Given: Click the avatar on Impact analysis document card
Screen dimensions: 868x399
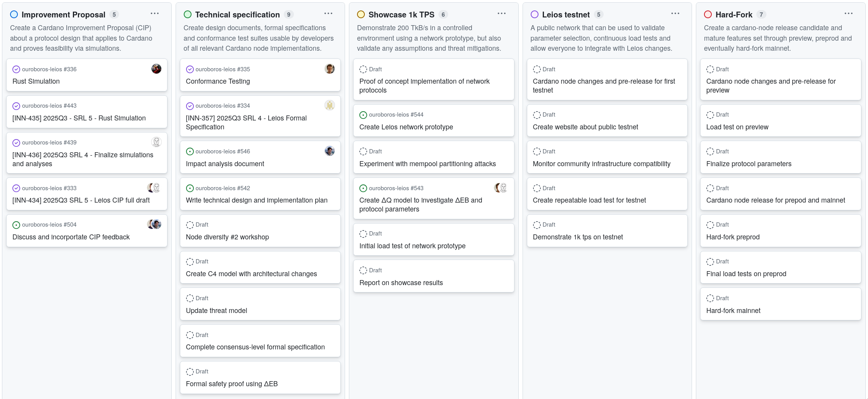Looking at the screenshot, I should coord(330,151).
